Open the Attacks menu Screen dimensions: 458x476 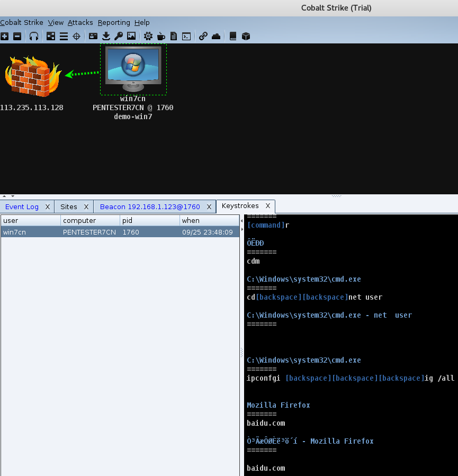point(80,22)
